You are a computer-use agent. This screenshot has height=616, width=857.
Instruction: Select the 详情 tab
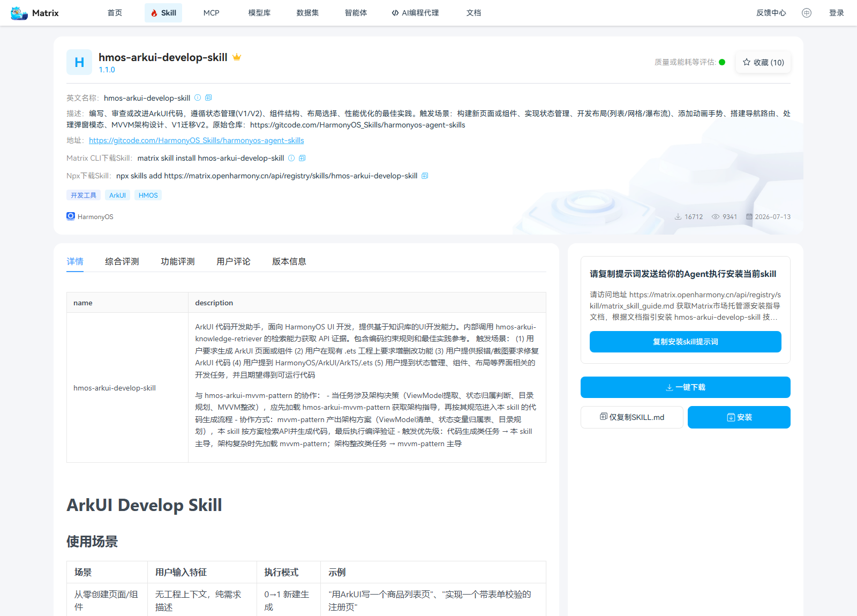point(75,261)
